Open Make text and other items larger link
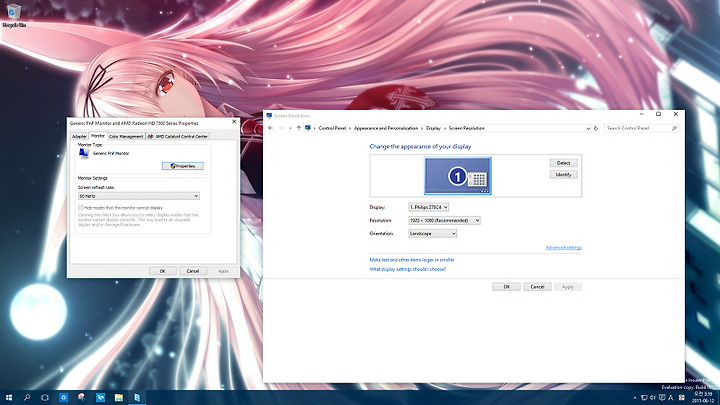The image size is (720, 405). (x=411, y=260)
